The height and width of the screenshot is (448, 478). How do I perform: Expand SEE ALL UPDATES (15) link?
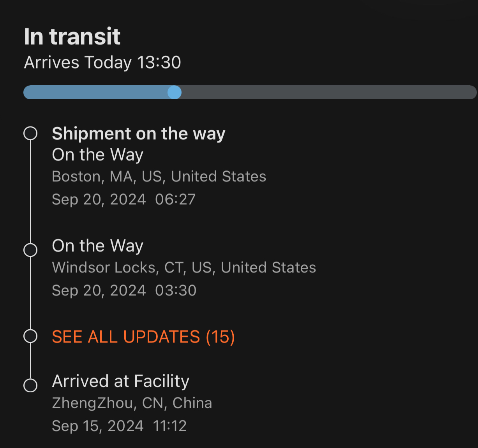tap(143, 337)
